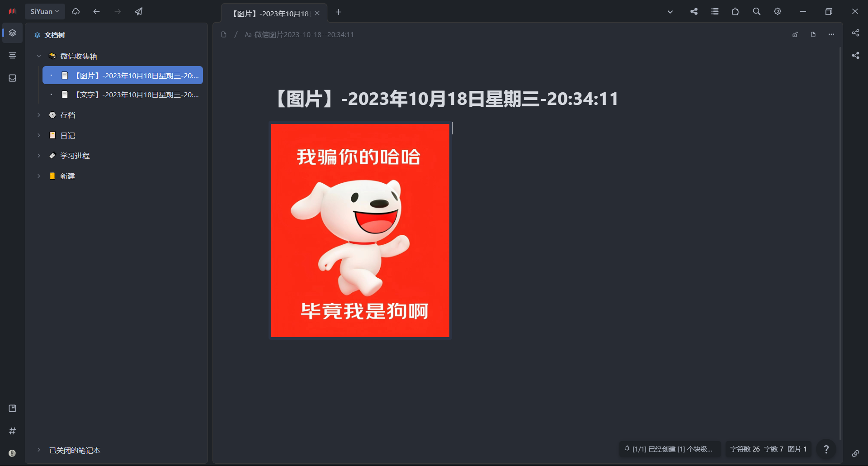Open the more options (...) for document
Screen dimensions: 868x466
(831, 34)
